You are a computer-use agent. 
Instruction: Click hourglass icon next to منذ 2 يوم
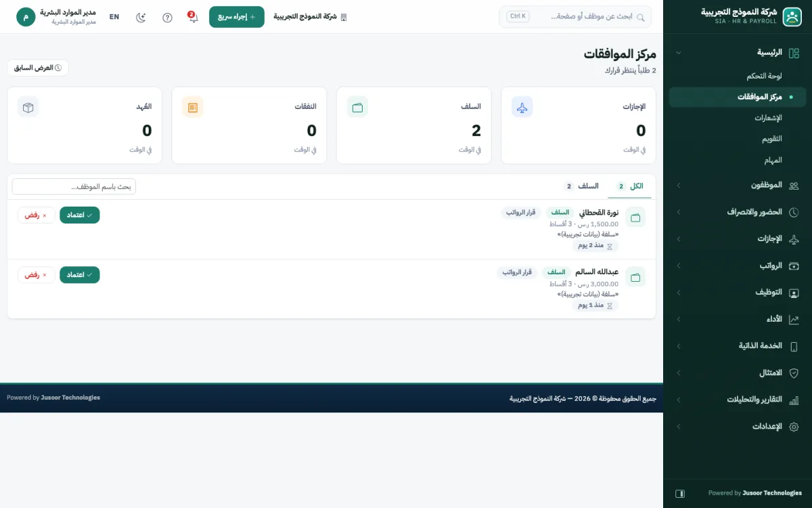(610, 246)
